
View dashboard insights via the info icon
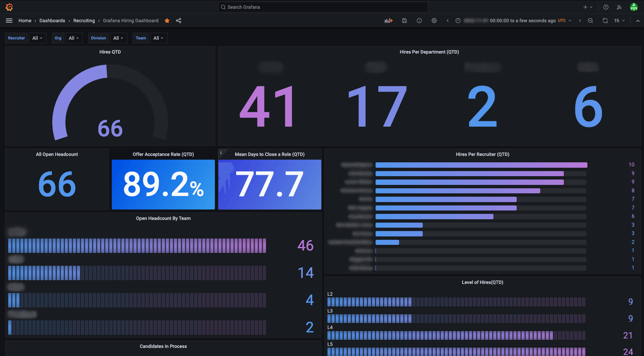coord(419,21)
